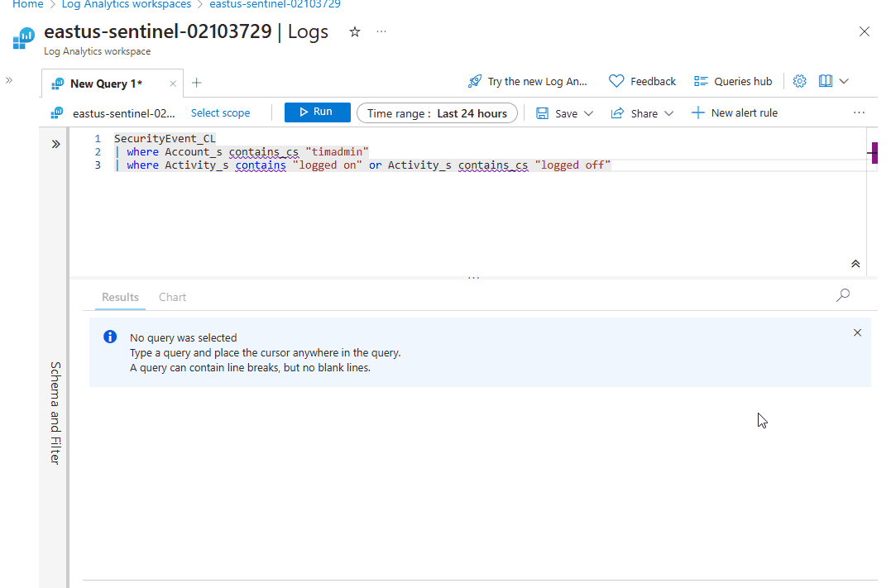
Task: Click query line containing "logged off"
Action: 362,165
